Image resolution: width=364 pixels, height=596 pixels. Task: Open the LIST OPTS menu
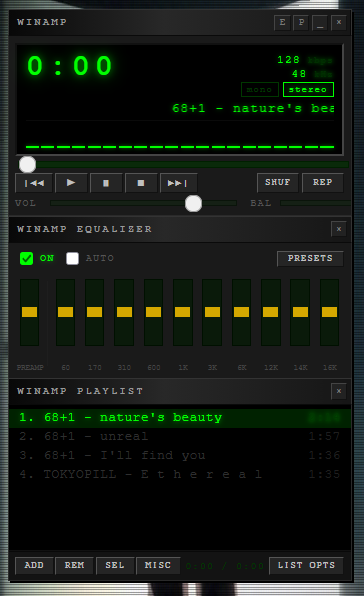click(306, 566)
